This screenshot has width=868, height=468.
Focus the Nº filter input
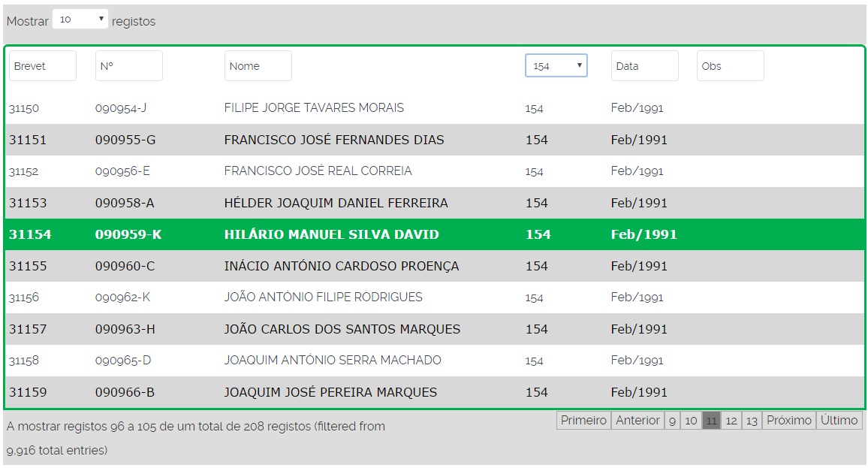pos(128,66)
